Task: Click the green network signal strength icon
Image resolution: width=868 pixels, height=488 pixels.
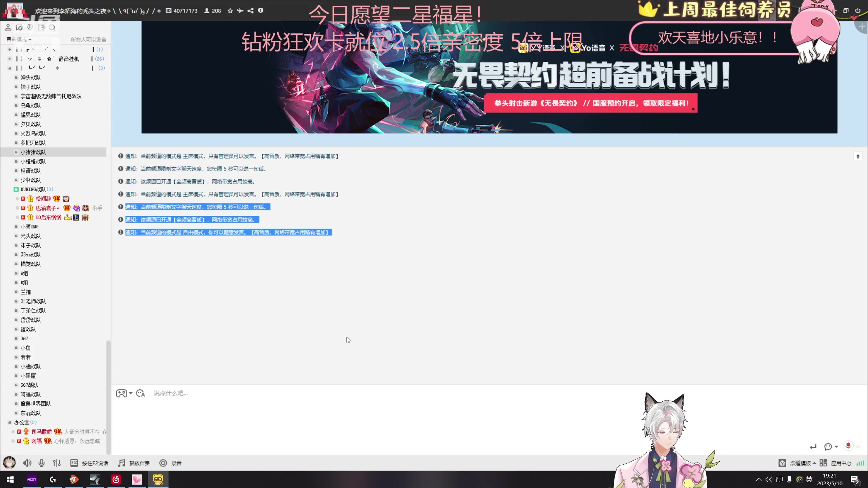Action: pyautogui.click(x=860, y=463)
